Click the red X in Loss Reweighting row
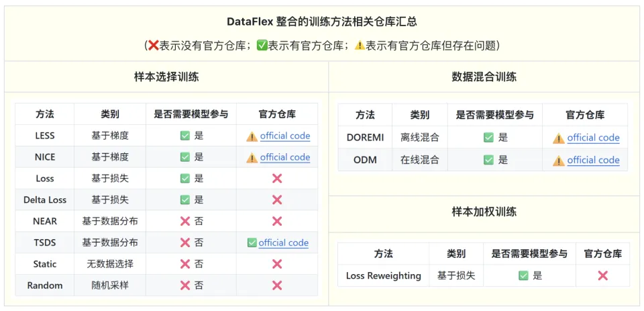Screen dimensions: 644x311 coord(602,275)
